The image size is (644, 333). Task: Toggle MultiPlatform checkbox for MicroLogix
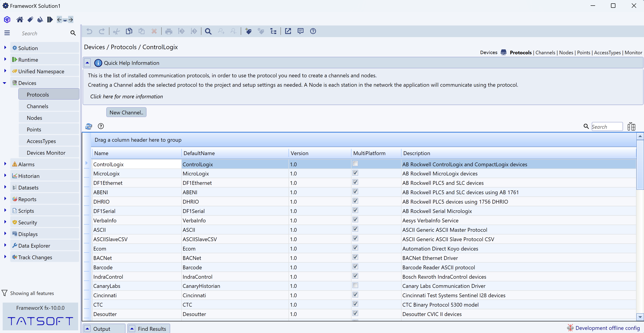[355, 173]
